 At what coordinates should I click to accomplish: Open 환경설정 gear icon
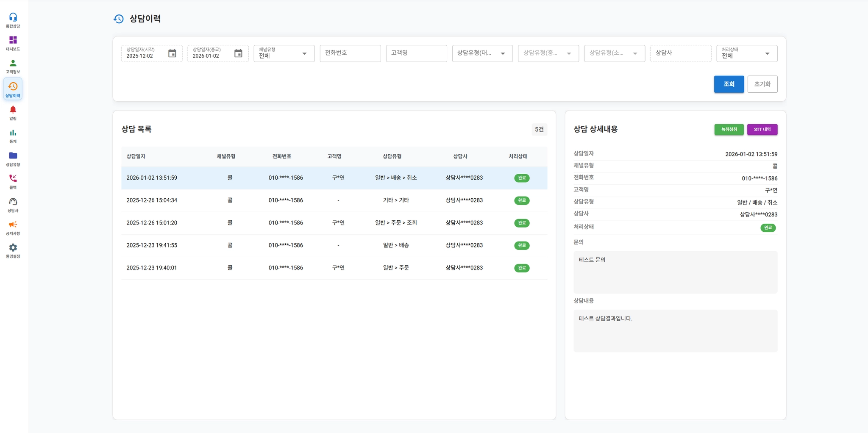click(13, 250)
